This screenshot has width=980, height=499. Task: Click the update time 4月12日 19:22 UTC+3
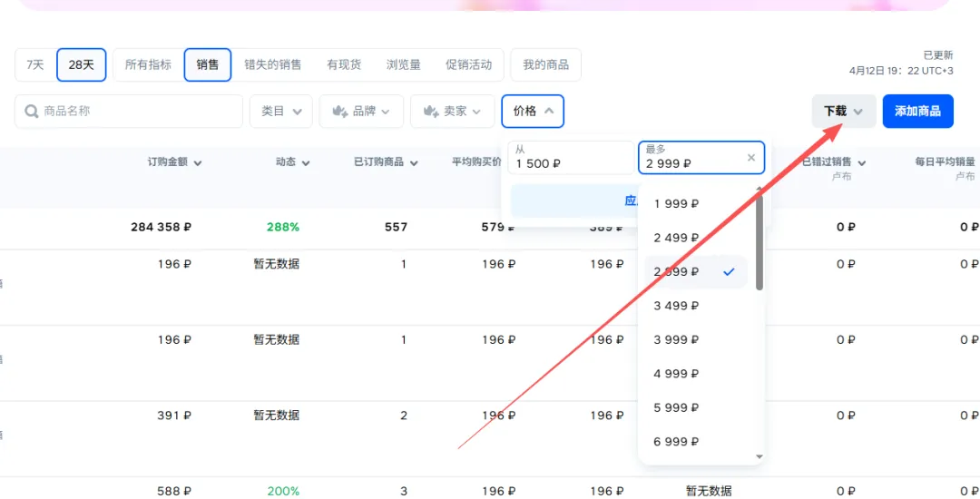[901, 71]
